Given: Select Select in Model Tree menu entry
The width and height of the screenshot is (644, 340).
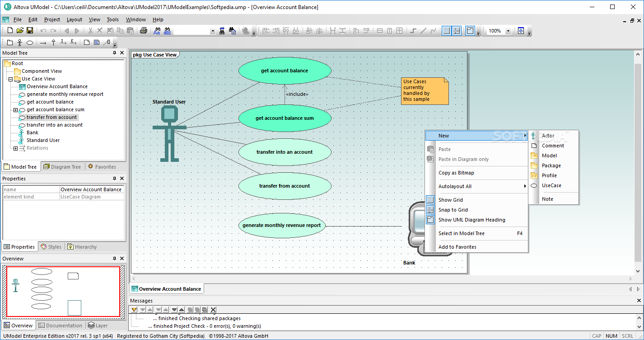Looking at the screenshot, I should pos(476,233).
